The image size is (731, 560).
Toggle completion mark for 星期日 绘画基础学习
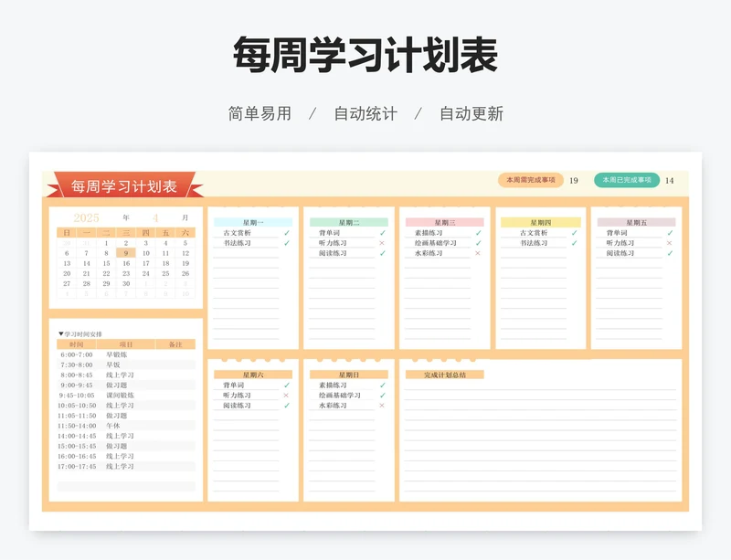point(383,396)
